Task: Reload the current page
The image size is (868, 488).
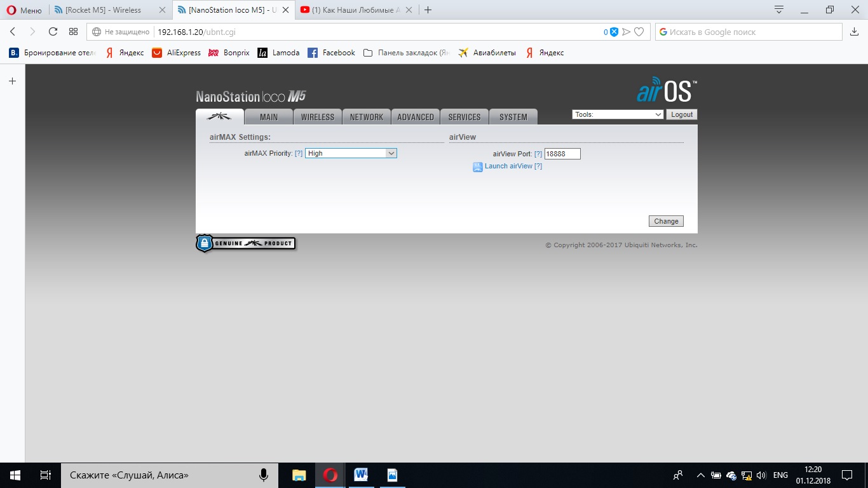Action: (53, 32)
